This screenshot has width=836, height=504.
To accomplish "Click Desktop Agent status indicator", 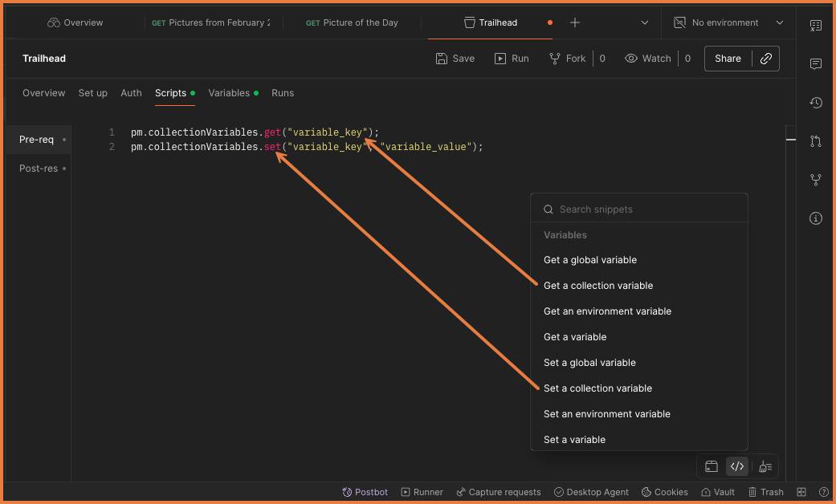I will click(x=591, y=492).
